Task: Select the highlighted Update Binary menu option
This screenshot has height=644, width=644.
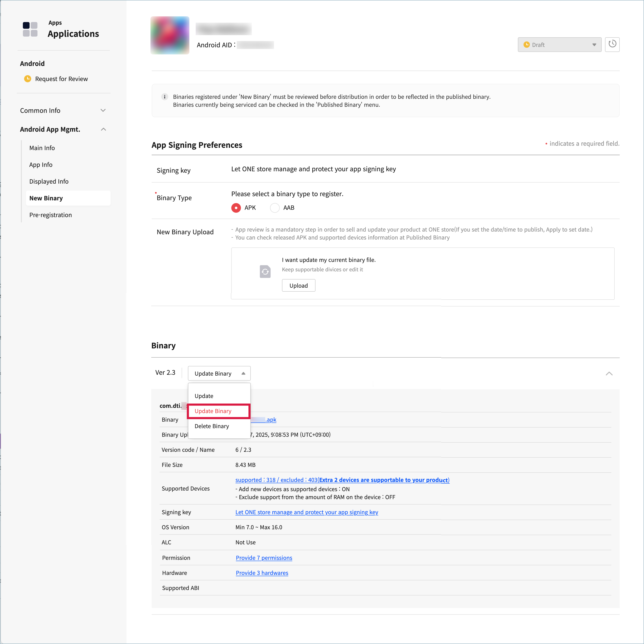Action: tap(213, 411)
